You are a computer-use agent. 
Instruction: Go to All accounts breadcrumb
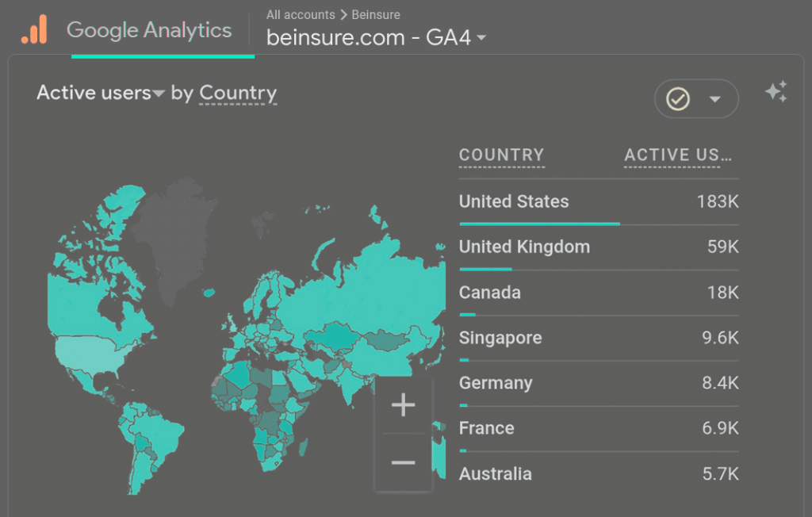pyautogui.click(x=301, y=14)
